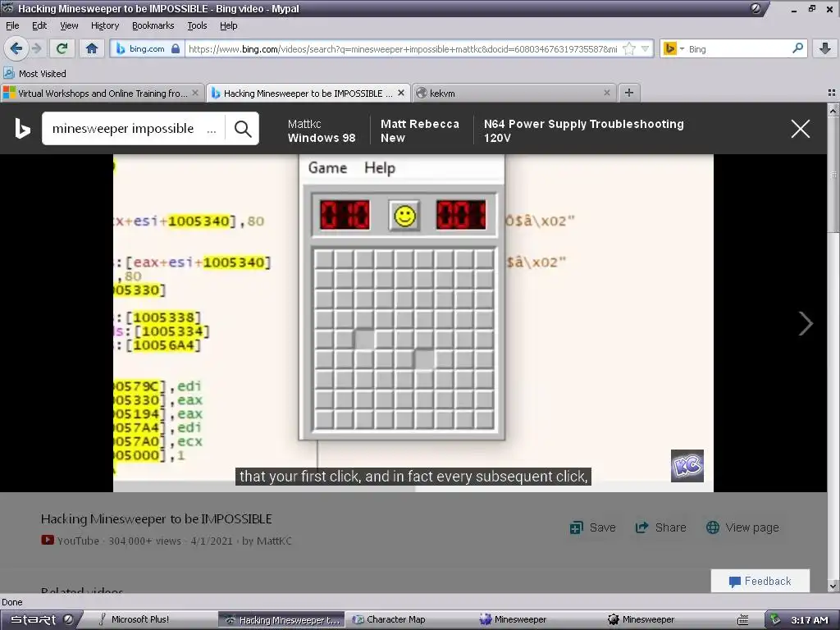Open the File menu
This screenshot has height=630, width=840.
point(12,25)
